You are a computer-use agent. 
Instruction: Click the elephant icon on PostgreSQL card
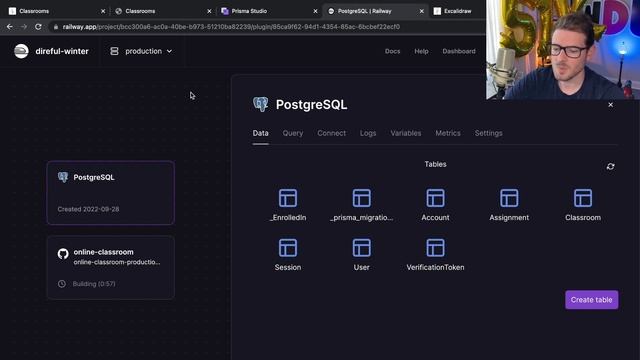click(x=63, y=177)
